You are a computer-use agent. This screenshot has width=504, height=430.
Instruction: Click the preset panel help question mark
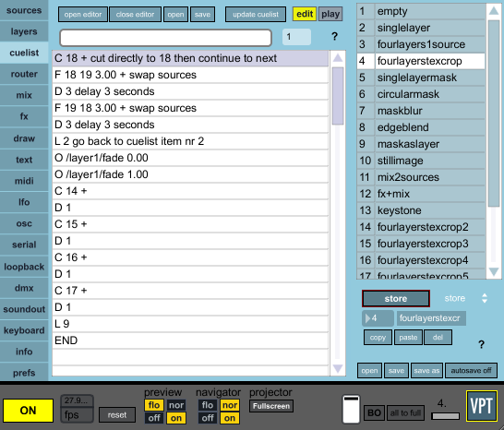click(481, 344)
